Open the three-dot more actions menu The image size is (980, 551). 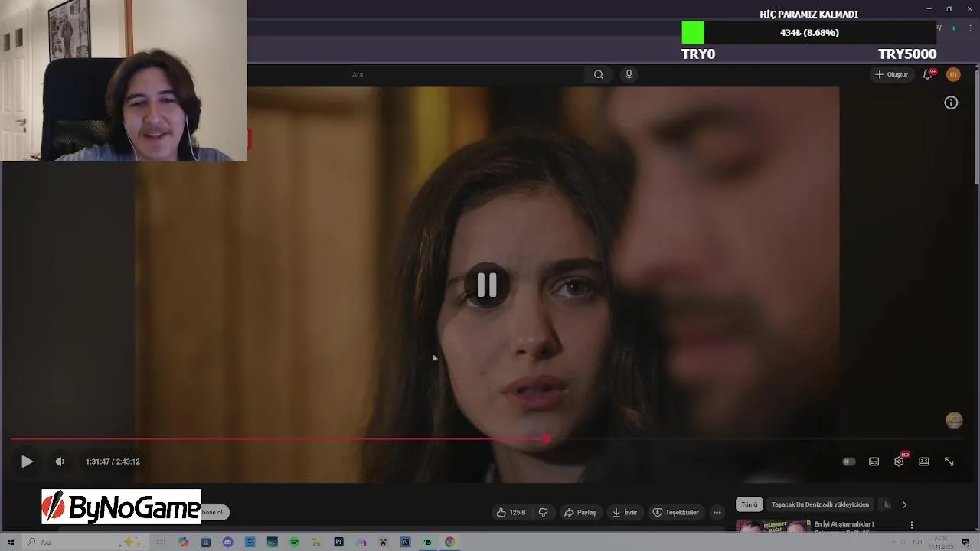pos(717,512)
